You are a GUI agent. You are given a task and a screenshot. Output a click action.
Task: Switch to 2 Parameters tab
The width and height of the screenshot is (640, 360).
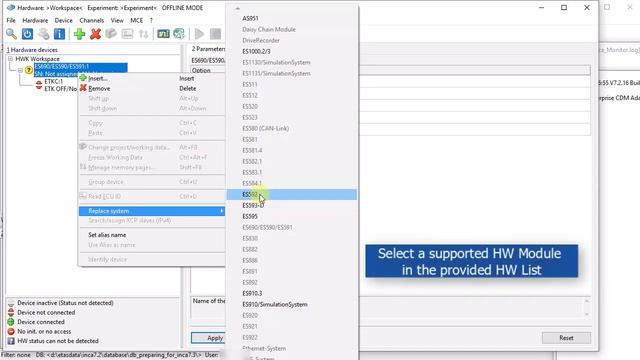point(208,49)
